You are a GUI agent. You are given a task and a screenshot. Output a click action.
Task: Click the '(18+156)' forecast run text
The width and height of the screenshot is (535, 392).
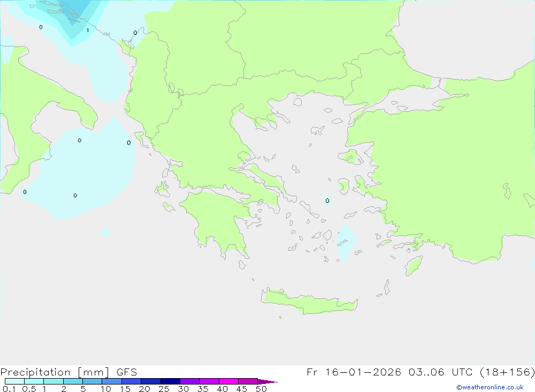507,372
